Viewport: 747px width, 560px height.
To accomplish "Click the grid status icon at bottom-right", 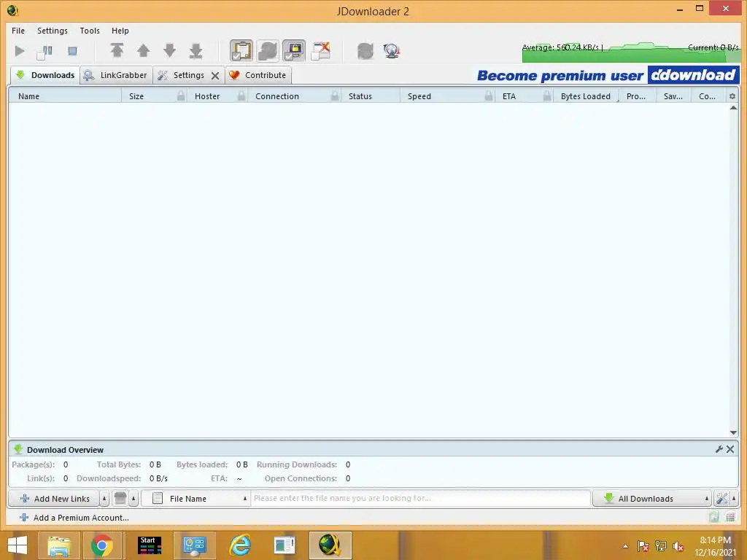I will coord(730,517).
